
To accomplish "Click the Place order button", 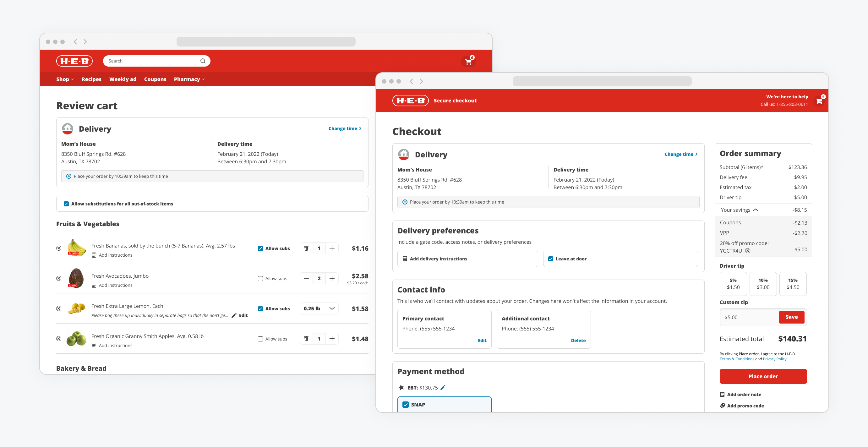I will point(763,376).
